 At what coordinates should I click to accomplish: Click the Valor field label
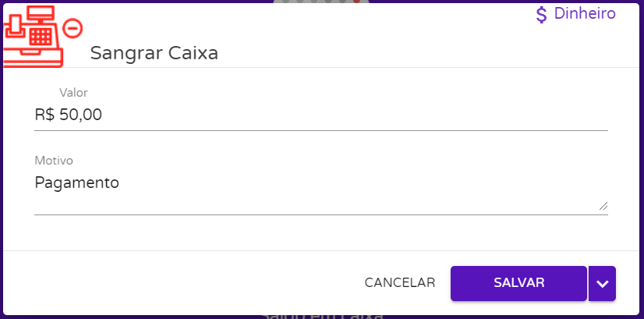[x=73, y=93]
